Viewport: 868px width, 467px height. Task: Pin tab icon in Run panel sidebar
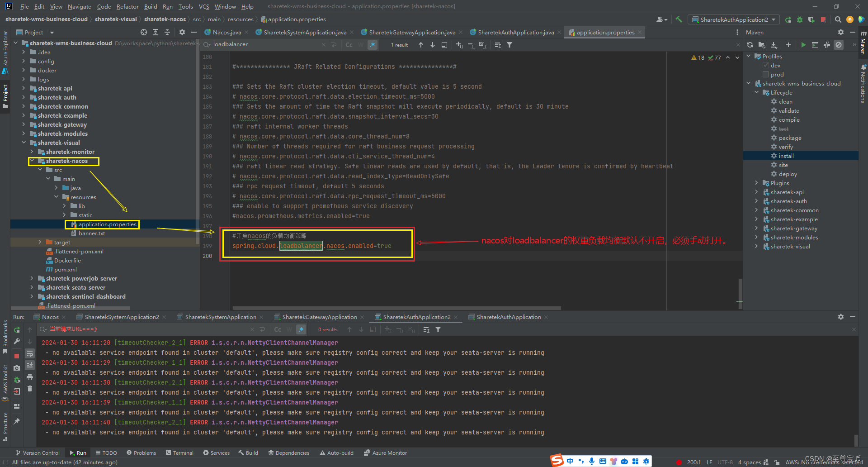click(17, 421)
